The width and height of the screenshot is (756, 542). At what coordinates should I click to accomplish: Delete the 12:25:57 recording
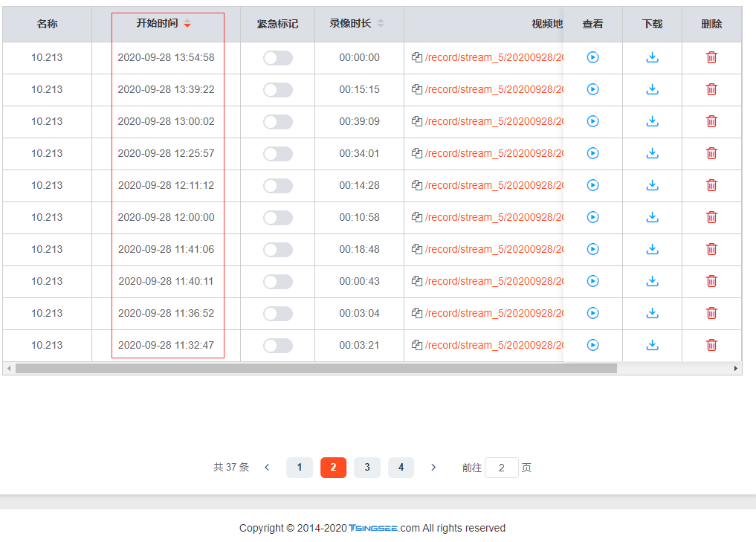click(711, 153)
